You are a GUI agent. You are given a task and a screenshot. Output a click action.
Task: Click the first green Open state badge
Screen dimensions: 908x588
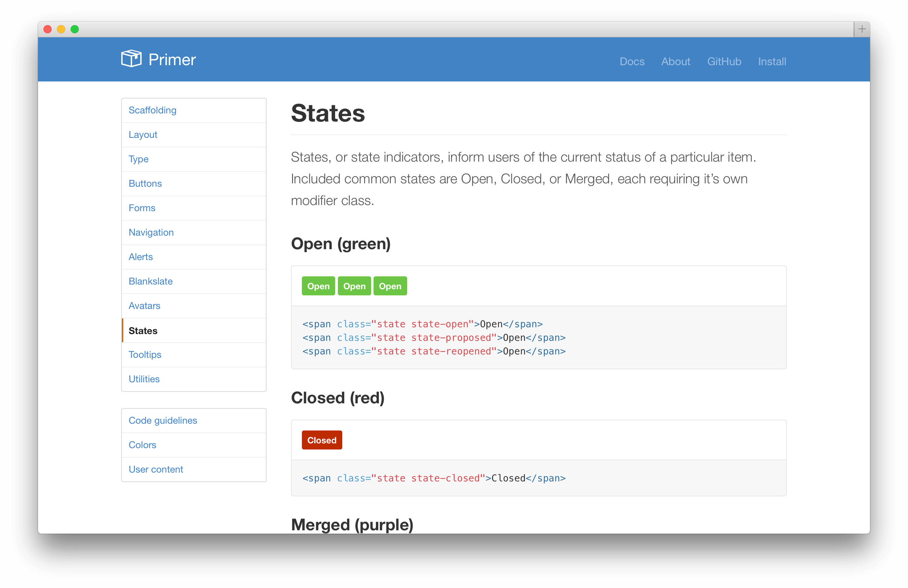[x=318, y=286]
